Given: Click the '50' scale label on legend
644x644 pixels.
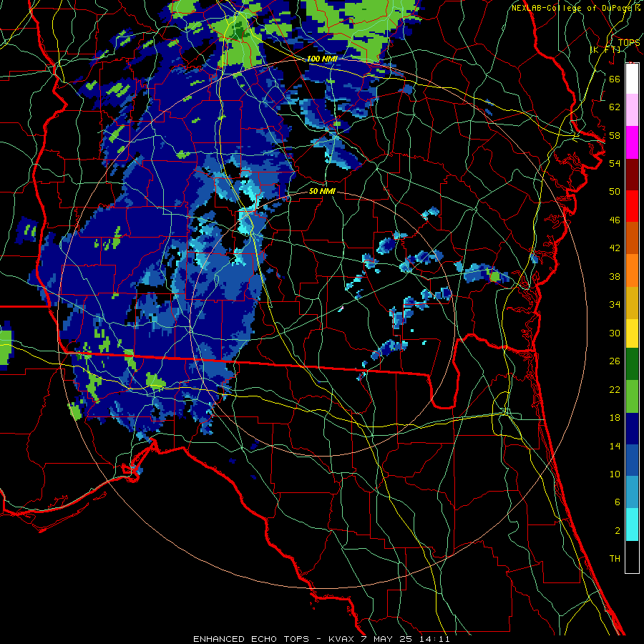Looking at the screenshot, I should point(615,192).
